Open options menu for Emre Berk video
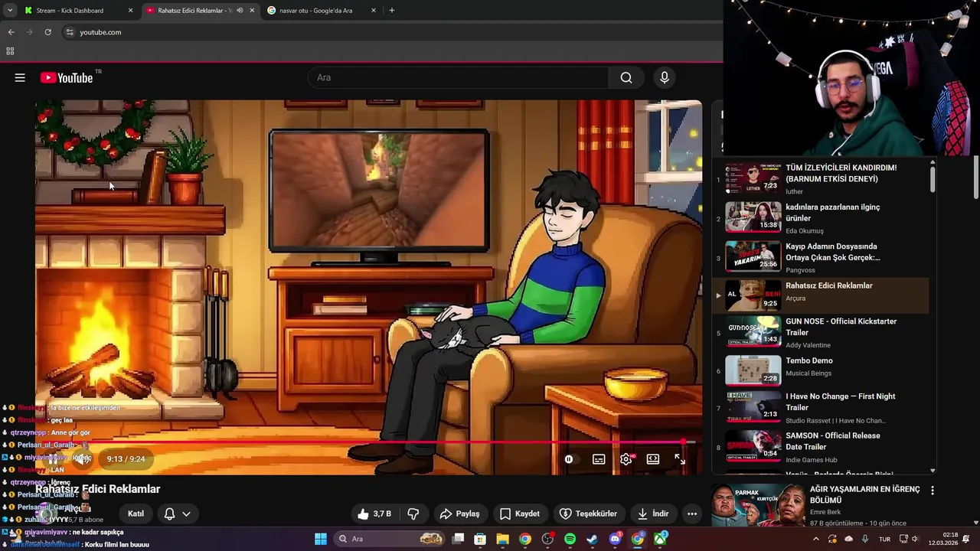 [933, 490]
